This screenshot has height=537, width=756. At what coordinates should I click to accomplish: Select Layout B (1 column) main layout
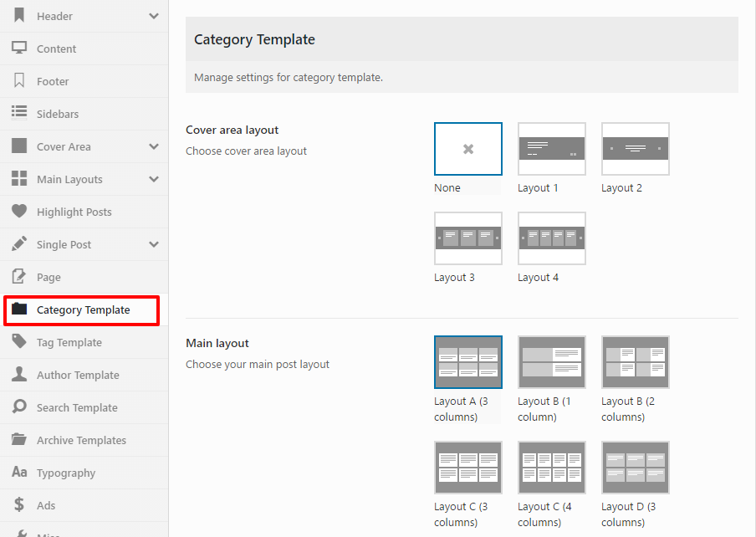[x=551, y=362]
